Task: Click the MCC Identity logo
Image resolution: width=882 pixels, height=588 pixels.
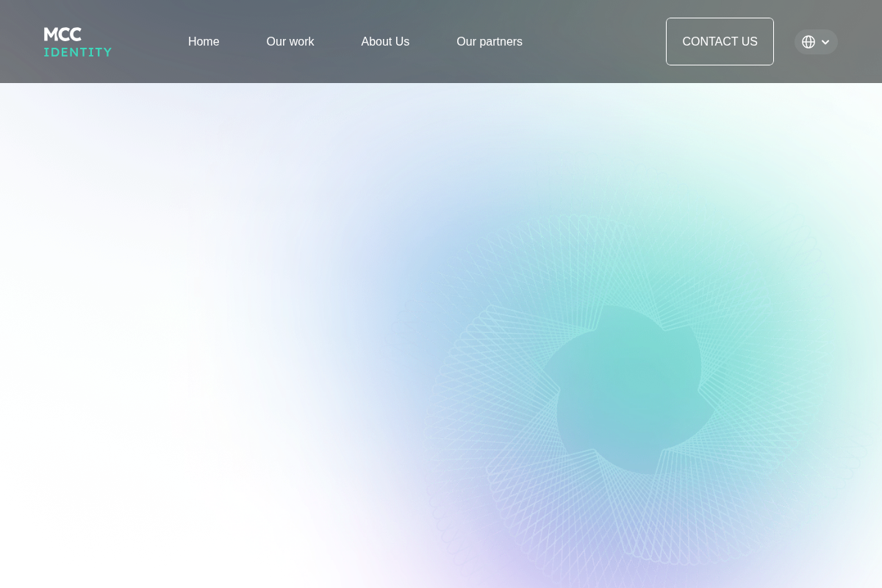Action: [x=78, y=42]
